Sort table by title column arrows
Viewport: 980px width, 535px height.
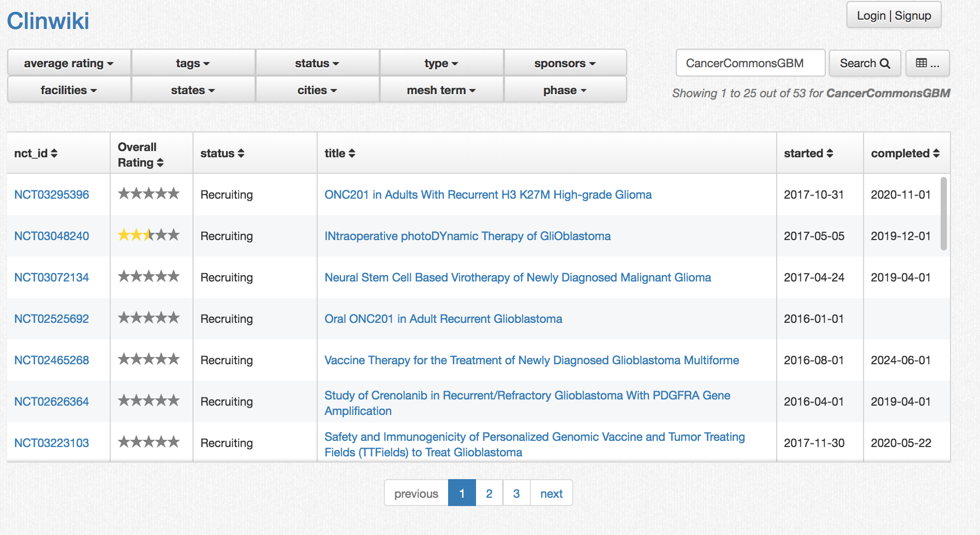point(352,154)
